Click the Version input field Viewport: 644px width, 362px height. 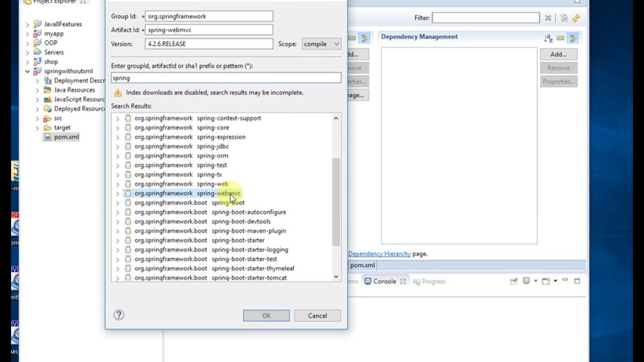[x=209, y=44]
